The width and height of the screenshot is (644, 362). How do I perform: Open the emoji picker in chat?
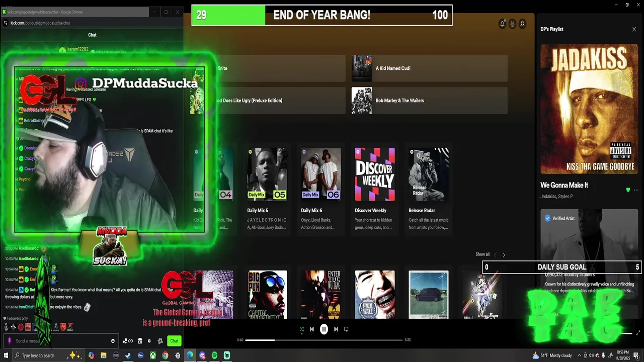pos(113,341)
